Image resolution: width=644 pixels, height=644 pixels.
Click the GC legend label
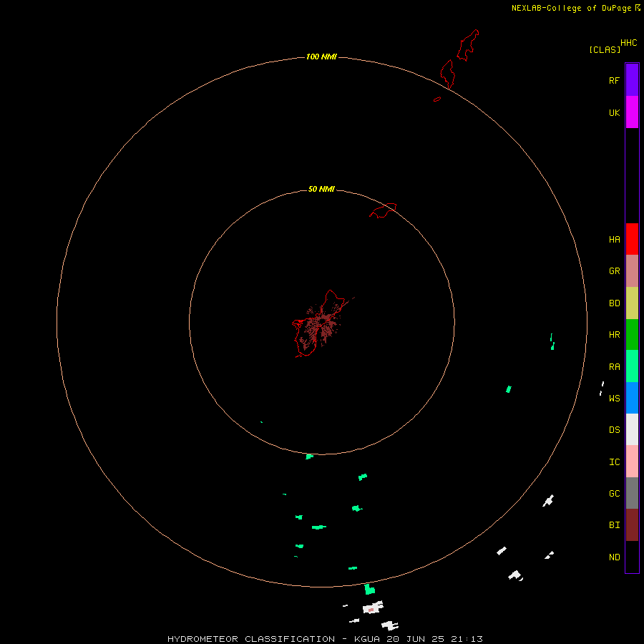click(x=614, y=494)
